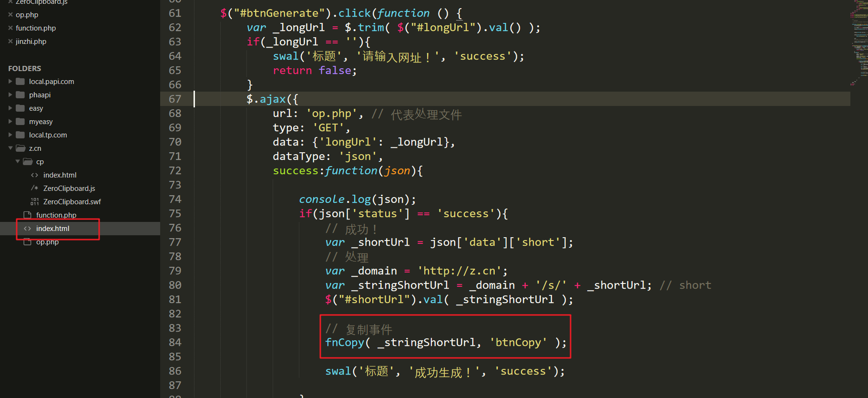Screen dimensions: 868x398
Task: Open op.php under the z.cn folder
Action: (47, 242)
